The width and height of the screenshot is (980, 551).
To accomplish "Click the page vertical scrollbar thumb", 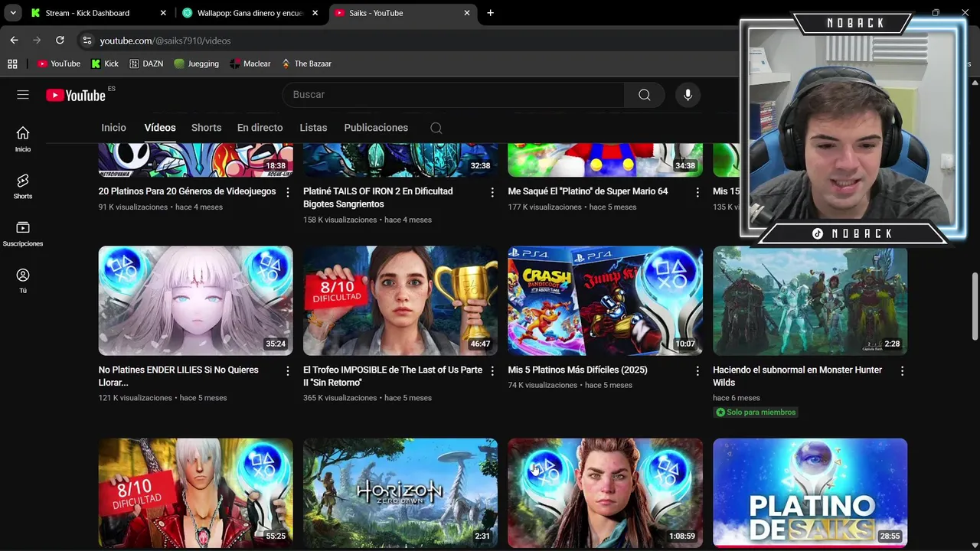I will 975,306.
